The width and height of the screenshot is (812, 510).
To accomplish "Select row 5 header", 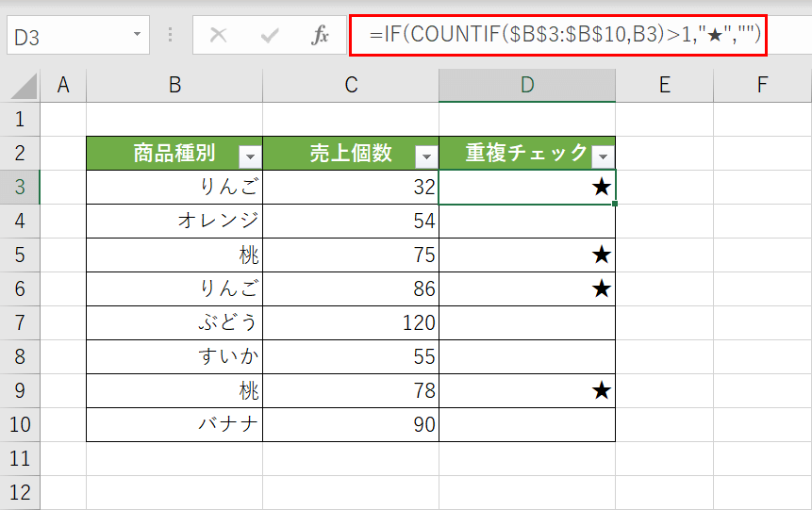I will click(x=20, y=255).
